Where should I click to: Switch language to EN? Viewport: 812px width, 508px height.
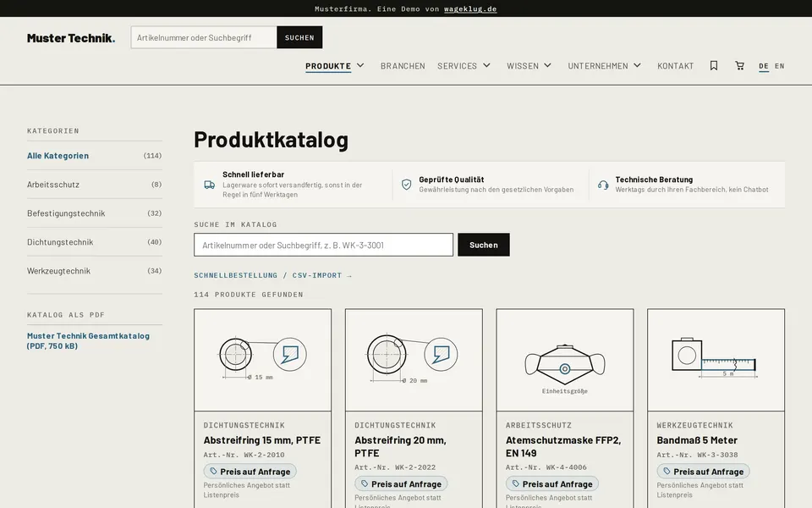pyautogui.click(x=779, y=66)
